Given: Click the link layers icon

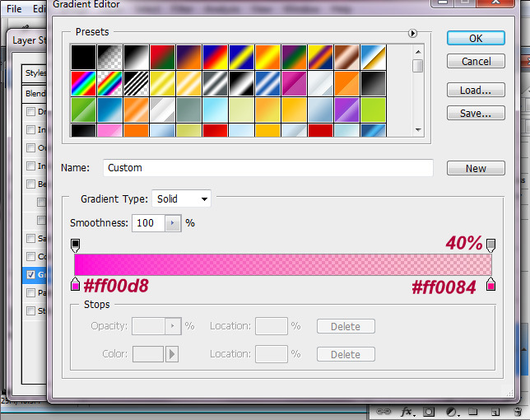Looking at the screenshot, I should [x=384, y=411].
